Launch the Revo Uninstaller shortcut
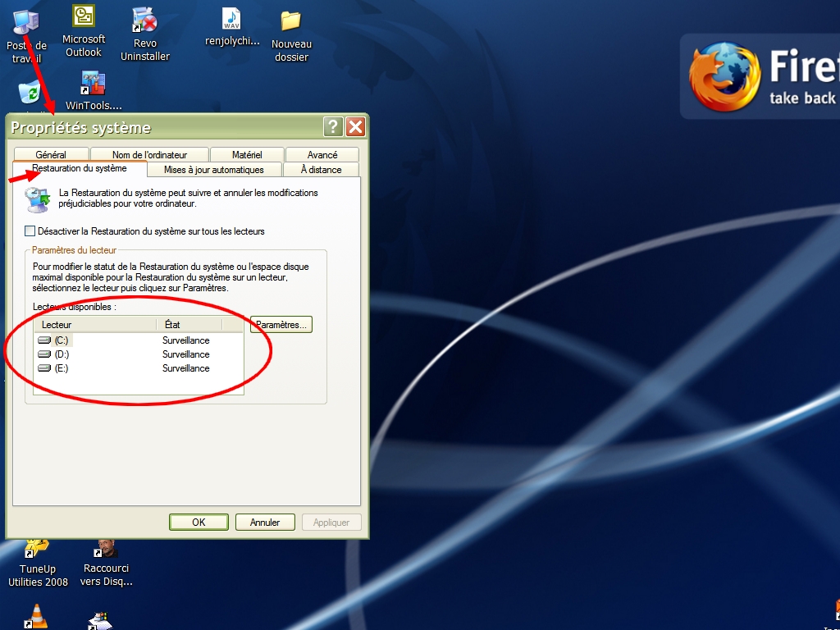 tap(144, 20)
